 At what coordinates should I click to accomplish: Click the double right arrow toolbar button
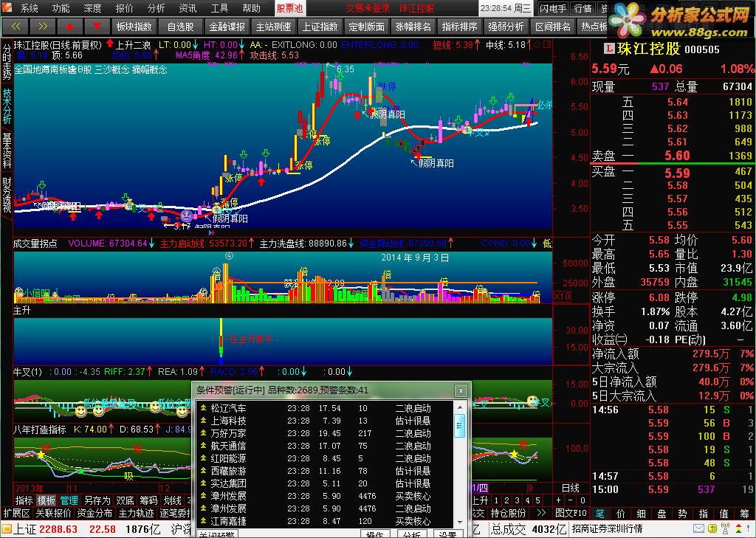[42, 27]
